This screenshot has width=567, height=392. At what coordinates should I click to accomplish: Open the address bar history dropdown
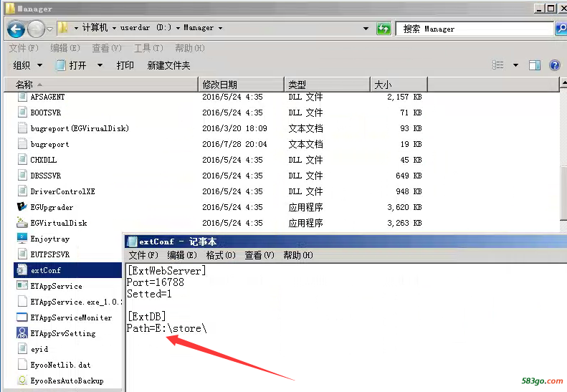(366, 29)
